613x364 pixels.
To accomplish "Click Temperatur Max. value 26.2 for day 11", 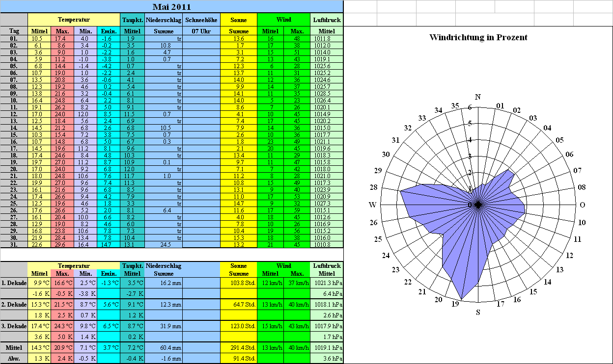I will click(62, 107).
